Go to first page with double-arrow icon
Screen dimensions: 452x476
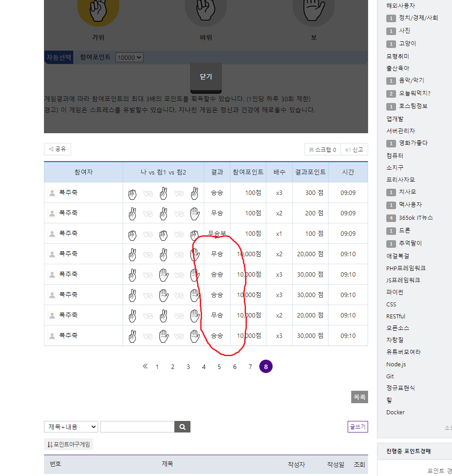145,366
